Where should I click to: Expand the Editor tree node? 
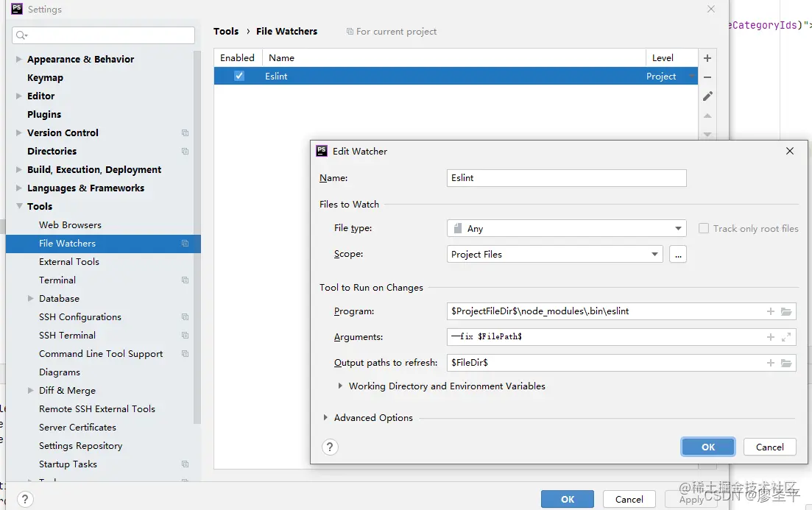tap(18, 96)
